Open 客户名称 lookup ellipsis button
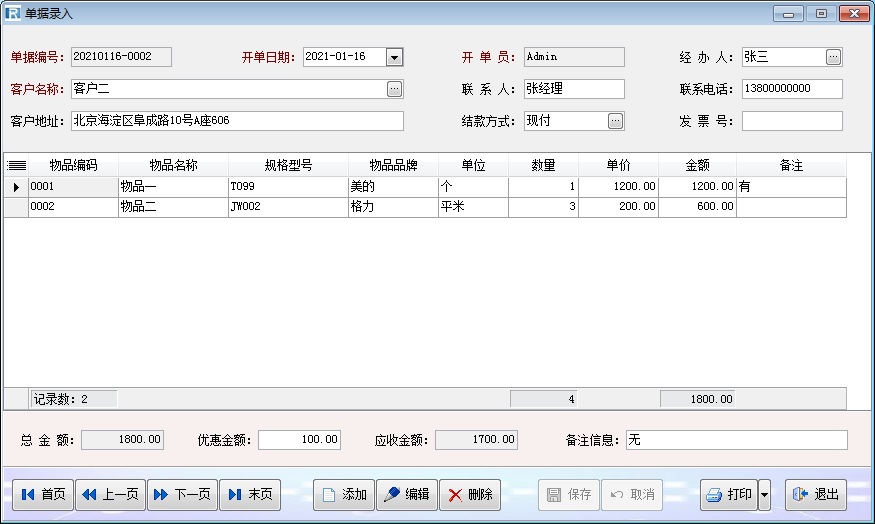 (x=394, y=89)
